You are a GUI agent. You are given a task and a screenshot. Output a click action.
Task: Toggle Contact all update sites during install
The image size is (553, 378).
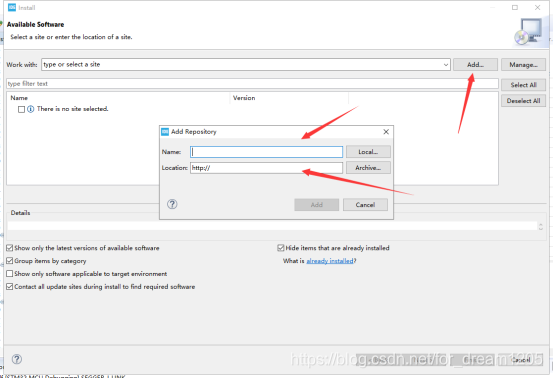click(10, 287)
